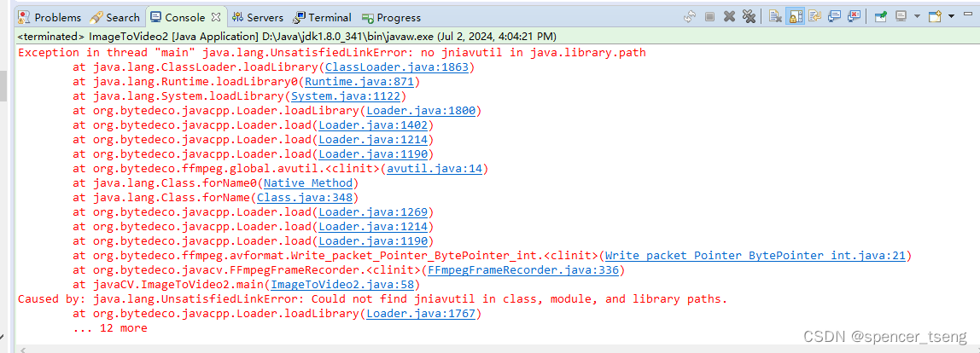Follow the System.java:1122 link
This screenshot has height=353, width=980.
pos(346,96)
